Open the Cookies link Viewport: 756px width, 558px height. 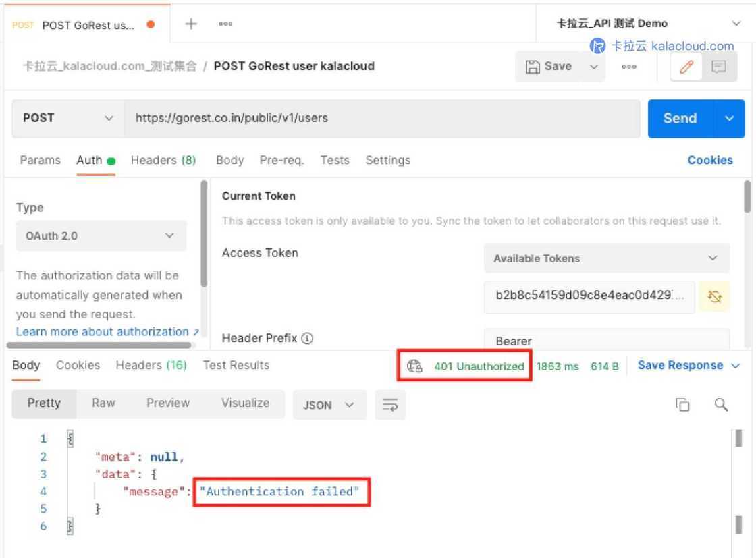point(709,160)
